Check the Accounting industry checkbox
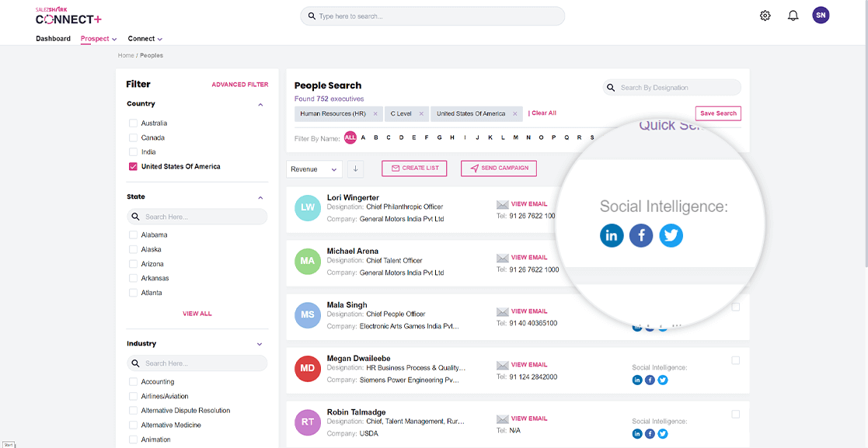Screen dimensions: 868x448 tap(133, 382)
